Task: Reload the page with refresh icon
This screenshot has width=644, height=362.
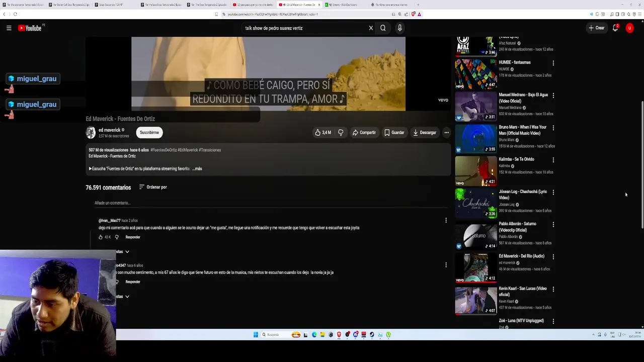Action: pyautogui.click(x=15, y=14)
